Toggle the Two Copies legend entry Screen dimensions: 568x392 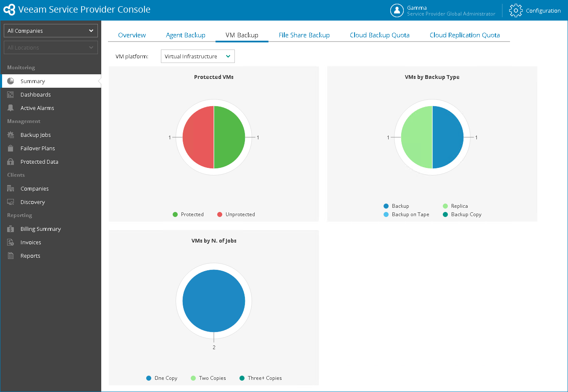click(208, 378)
